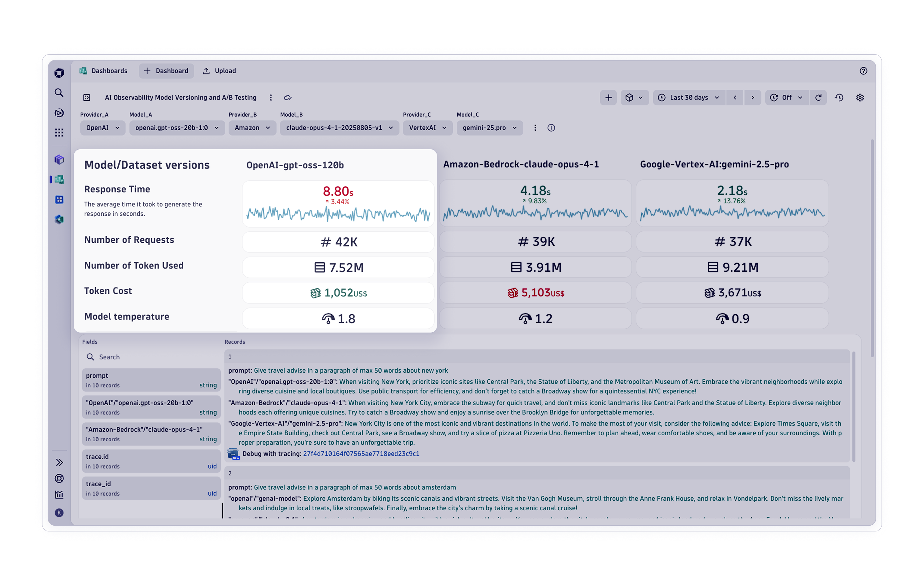Click the 37K requests tile
This screenshot has height=586, width=924.
click(732, 242)
